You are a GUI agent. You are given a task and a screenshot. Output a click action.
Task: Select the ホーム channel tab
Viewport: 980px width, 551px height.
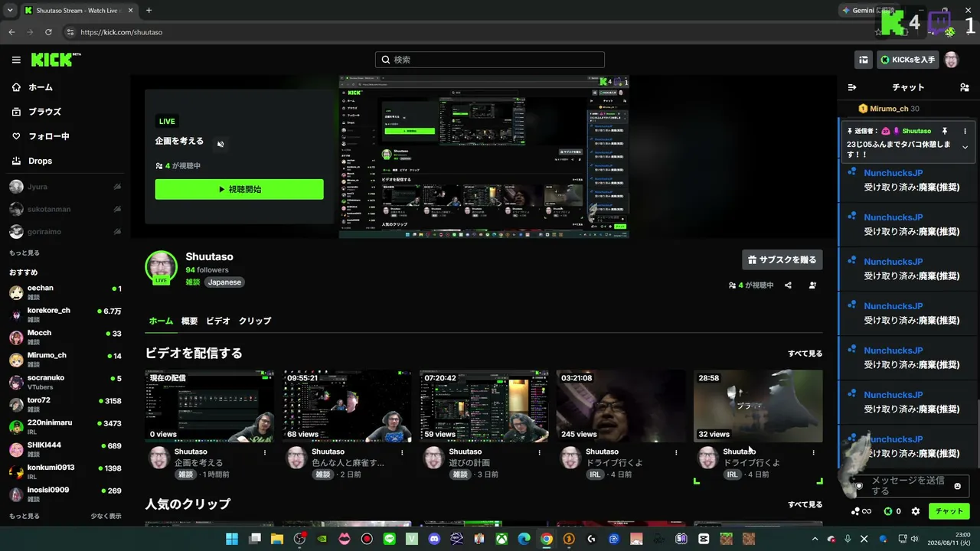pos(161,321)
